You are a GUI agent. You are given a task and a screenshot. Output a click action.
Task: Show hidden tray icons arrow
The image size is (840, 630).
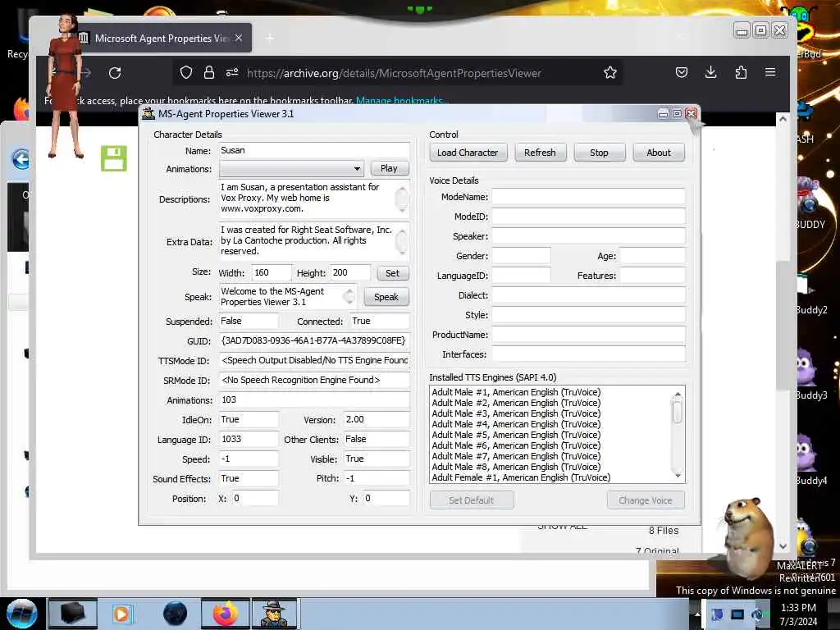[x=697, y=614]
